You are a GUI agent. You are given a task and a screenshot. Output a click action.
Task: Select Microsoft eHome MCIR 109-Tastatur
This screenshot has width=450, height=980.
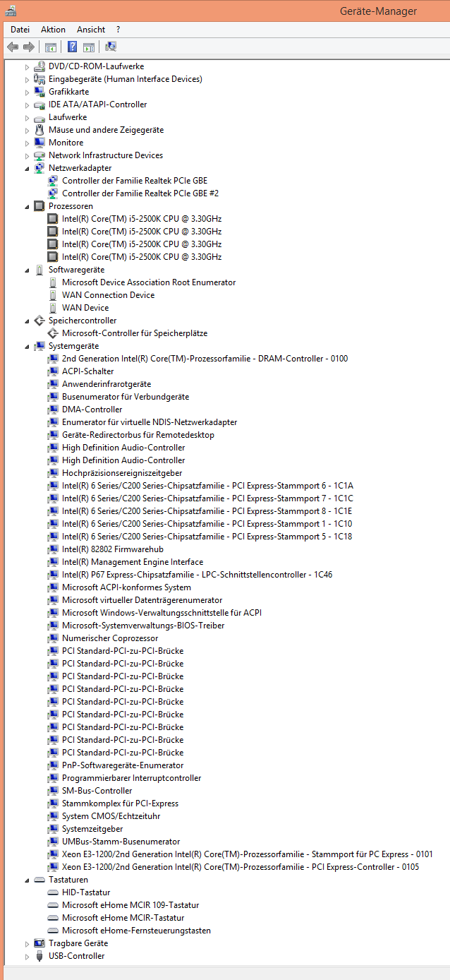coord(130,905)
